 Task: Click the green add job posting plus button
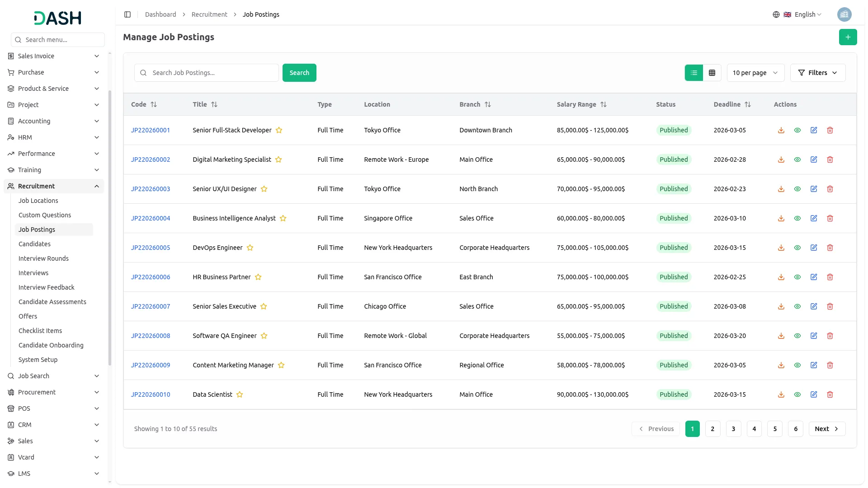point(848,37)
